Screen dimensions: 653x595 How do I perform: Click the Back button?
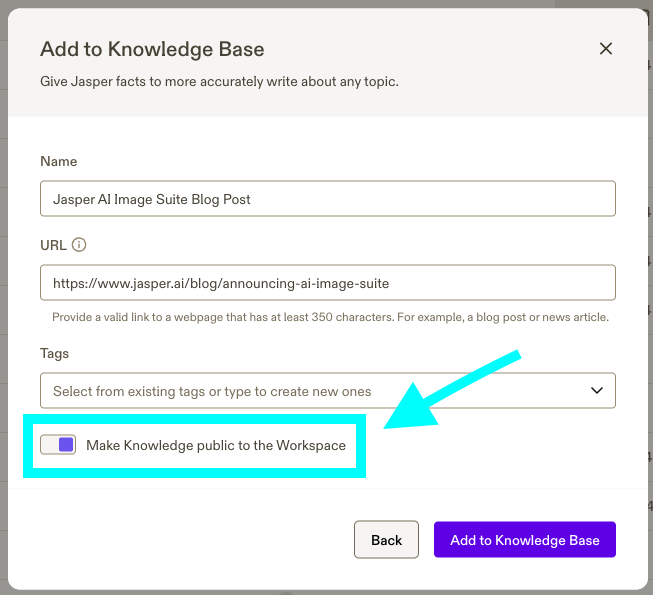pos(386,540)
